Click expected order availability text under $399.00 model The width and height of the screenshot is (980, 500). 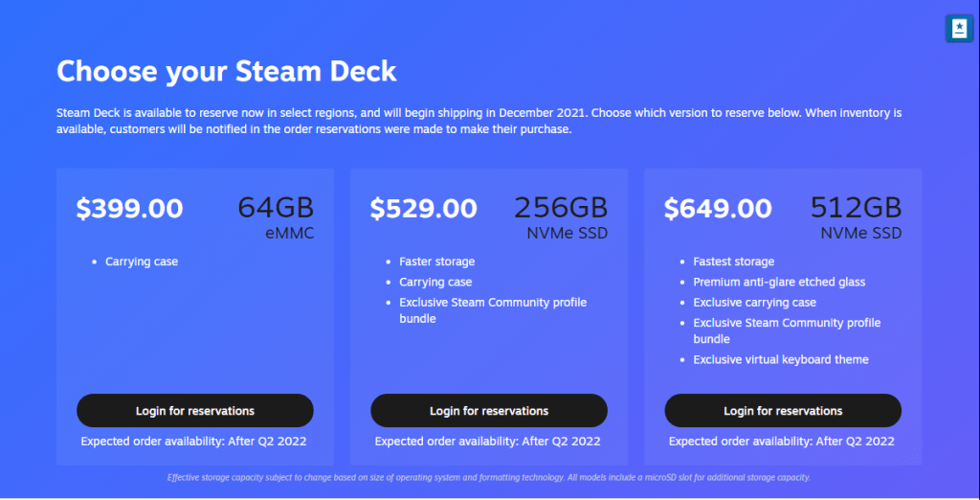193,442
